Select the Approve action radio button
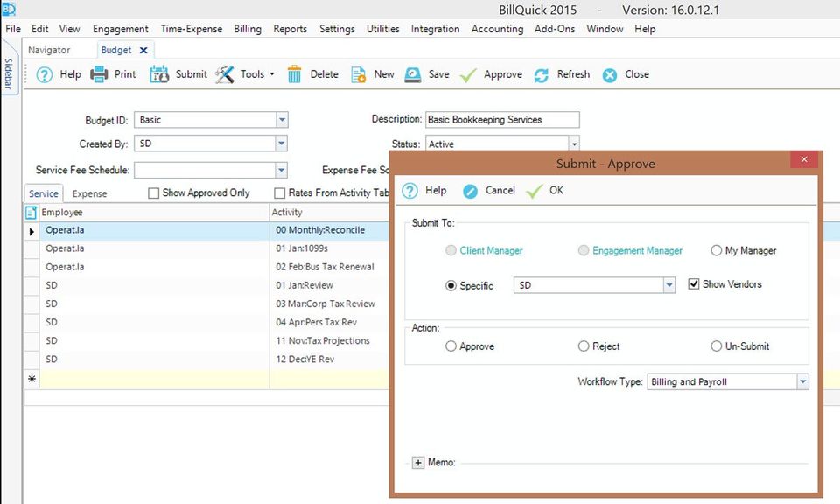This screenshot has height=504, width=840. (451, 346)
